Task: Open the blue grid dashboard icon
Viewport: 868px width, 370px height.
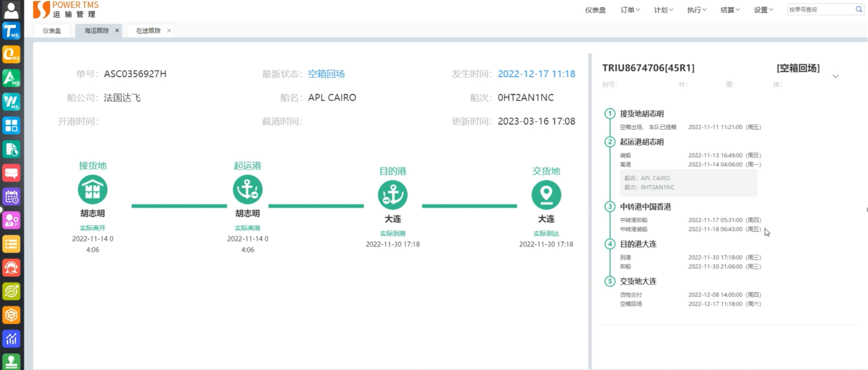Action: [x=11, y=126]
